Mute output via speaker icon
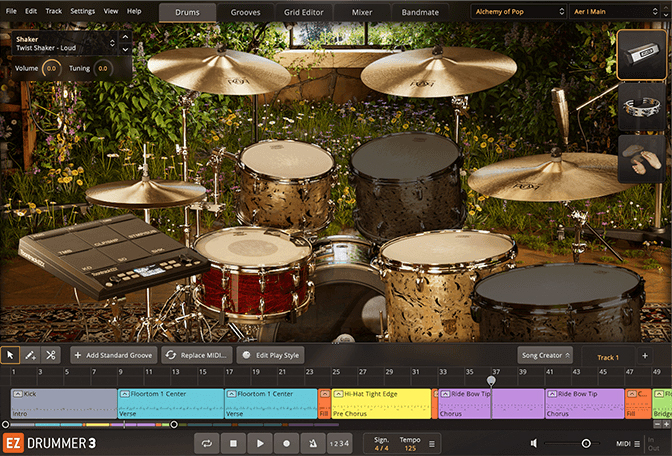Viewport: 672px width, 456px height. [534, 444]
